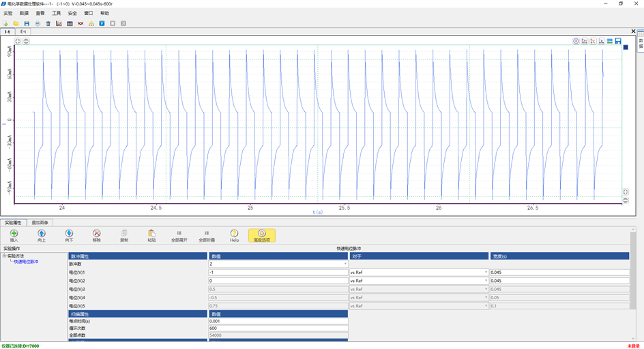The image size is (644, 349).
Task: Select 快速电位脉冲 in the tree
Action: (x=27, y=262)
